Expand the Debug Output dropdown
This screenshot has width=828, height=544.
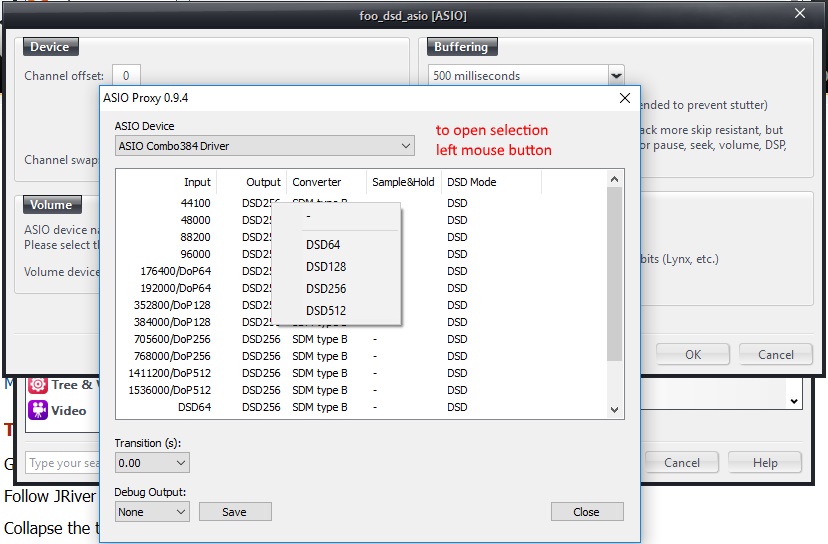[x=152, y=512]
